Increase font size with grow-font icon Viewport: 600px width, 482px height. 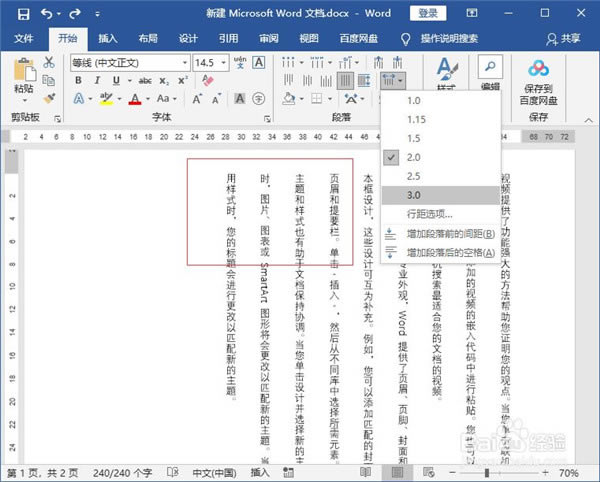coord(197,99)
